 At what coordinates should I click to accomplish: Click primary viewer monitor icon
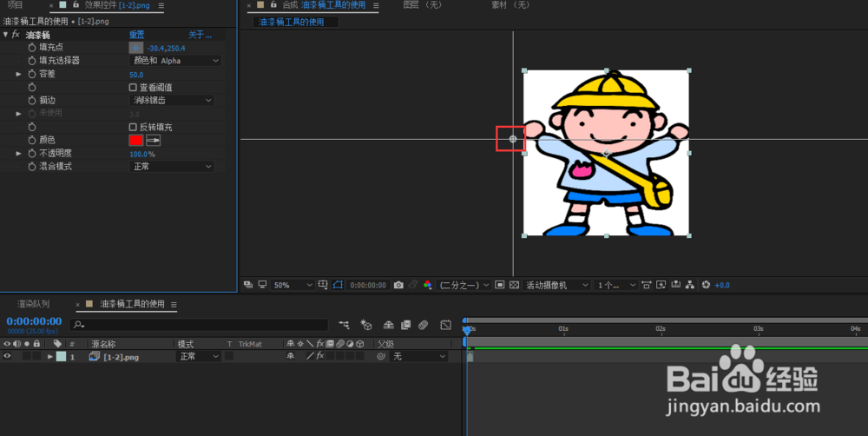pos(262,285)
